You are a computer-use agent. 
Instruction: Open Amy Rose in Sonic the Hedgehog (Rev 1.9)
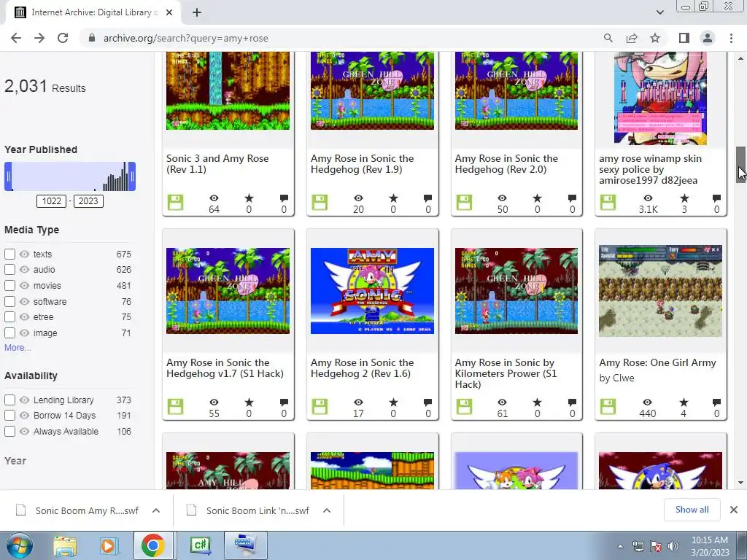(362, 164)
